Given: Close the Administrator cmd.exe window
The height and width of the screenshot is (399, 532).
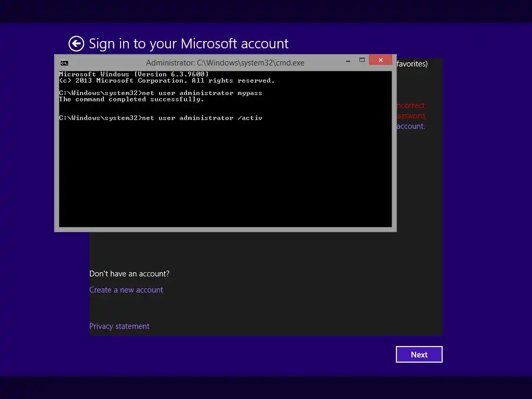Looking at the screenshot, I should click(381, 60).
